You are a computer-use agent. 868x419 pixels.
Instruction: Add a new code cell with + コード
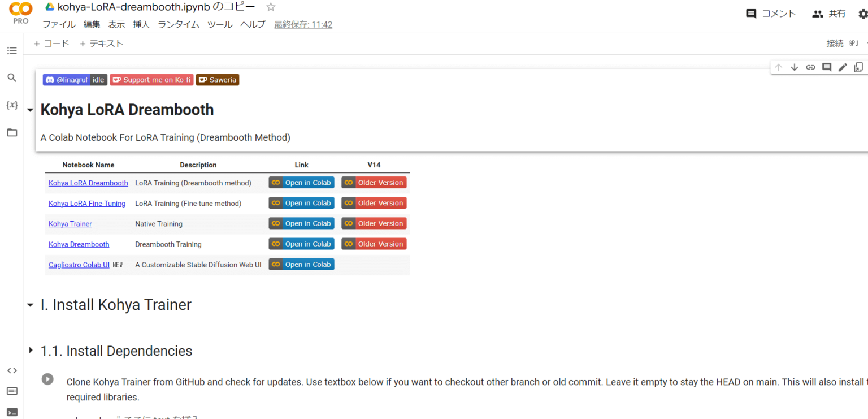tap(51, 44)
